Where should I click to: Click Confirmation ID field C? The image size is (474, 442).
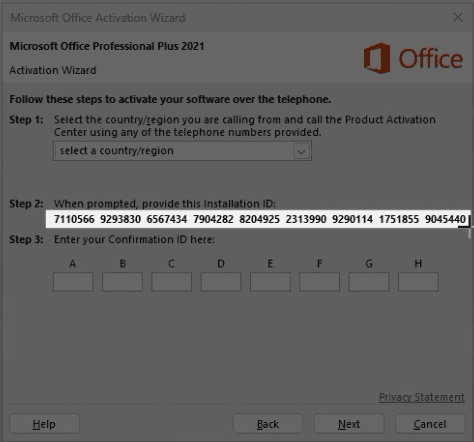[x=172, y=282]
